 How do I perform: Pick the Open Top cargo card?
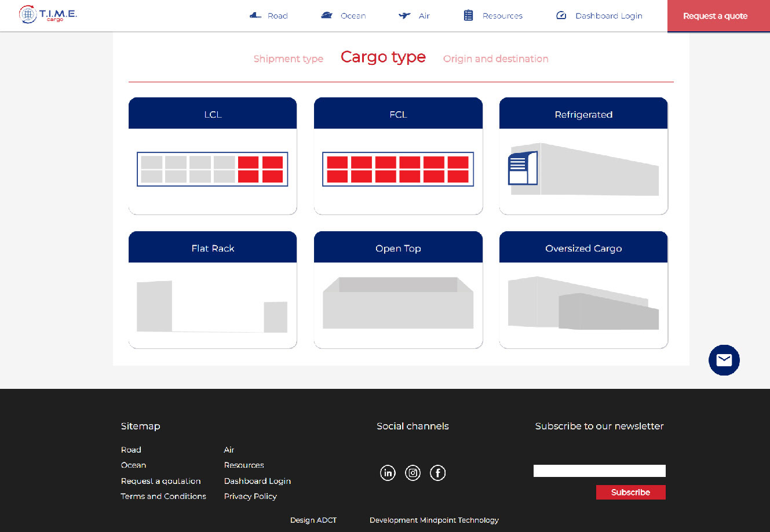tap(398, 290)
